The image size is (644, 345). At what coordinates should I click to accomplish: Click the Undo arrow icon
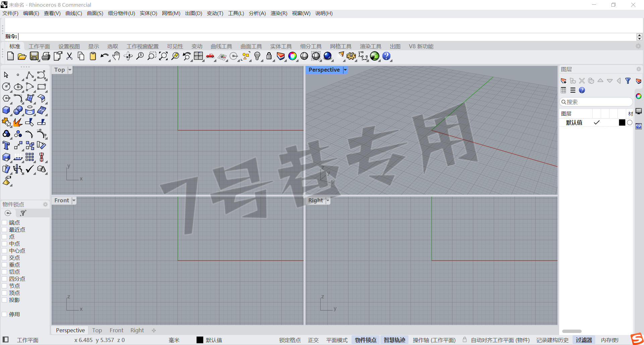[x=104, y=56]
